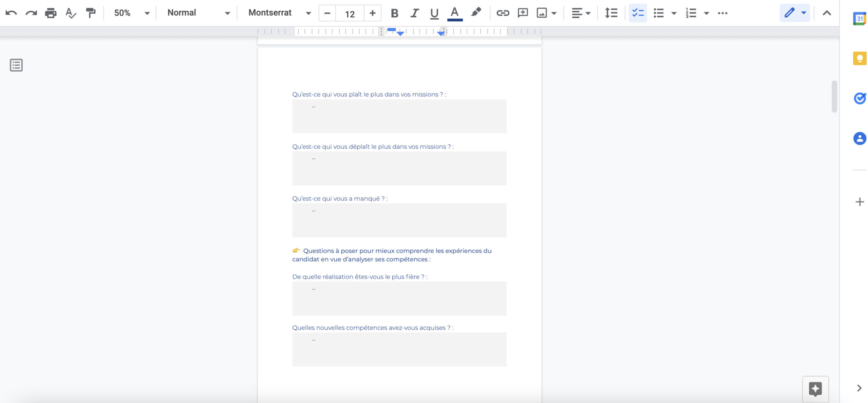Toggle bold formatting
The height and width of the screenshot is (403, 868).
click(394, 13)
